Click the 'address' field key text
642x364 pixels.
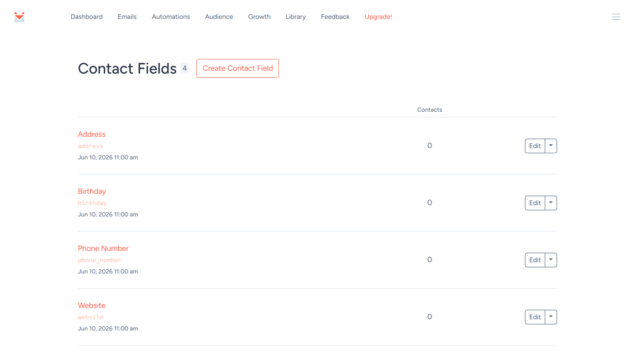tap(90, 146)
